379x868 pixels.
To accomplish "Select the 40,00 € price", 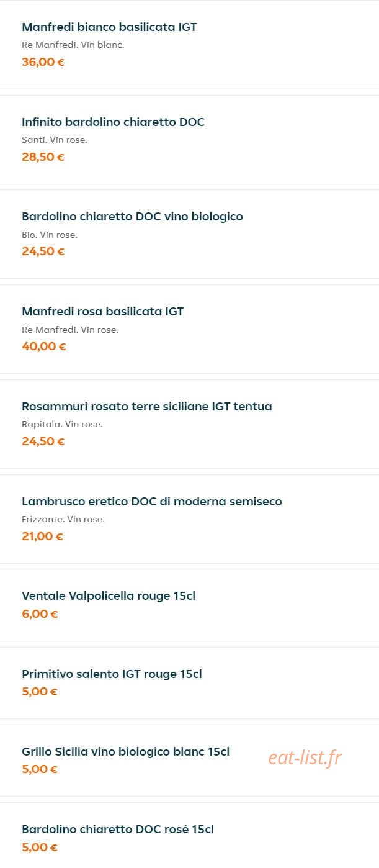I will (x=44, y=346).
